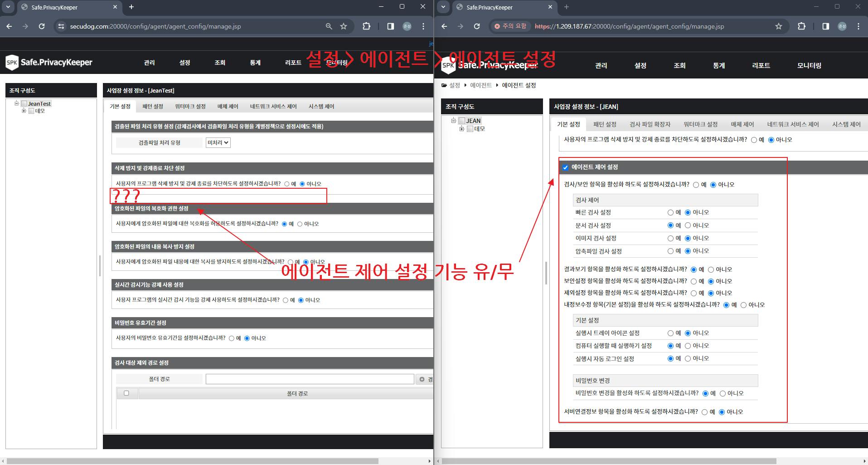Viewport: 868px width, 465px height.
Task: Uncheck the 에이전트 제어 설정 checkbox
Action: (565, 167)
